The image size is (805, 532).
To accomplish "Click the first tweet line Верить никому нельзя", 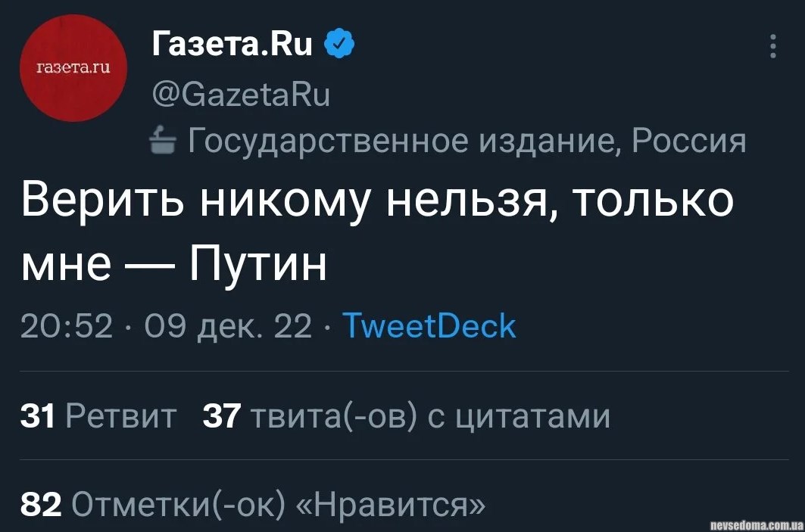I will (x=377, y=203).
